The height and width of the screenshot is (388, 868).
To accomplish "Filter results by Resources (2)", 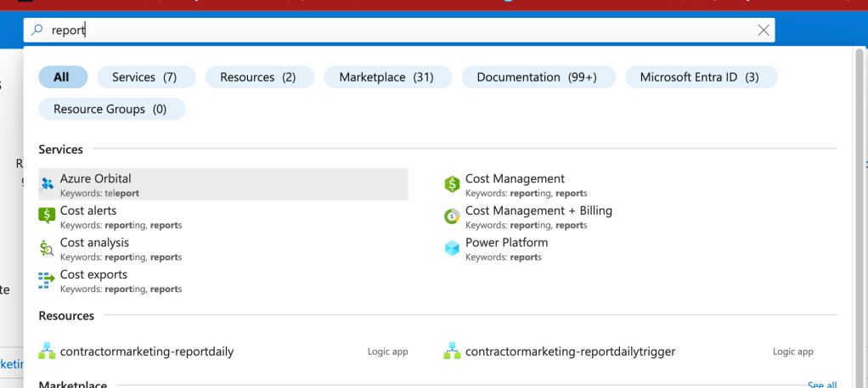I will (260, 77).
